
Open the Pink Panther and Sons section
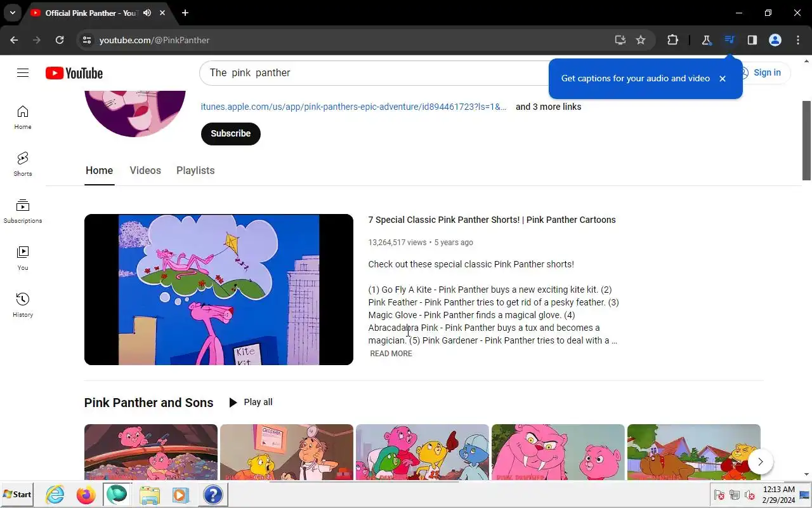[x=148, y=403]
